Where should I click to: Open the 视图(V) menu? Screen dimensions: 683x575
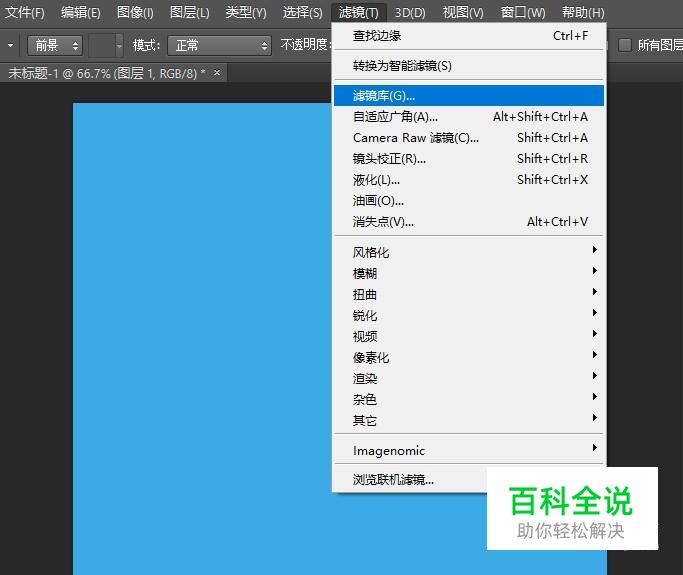point(463,12)
